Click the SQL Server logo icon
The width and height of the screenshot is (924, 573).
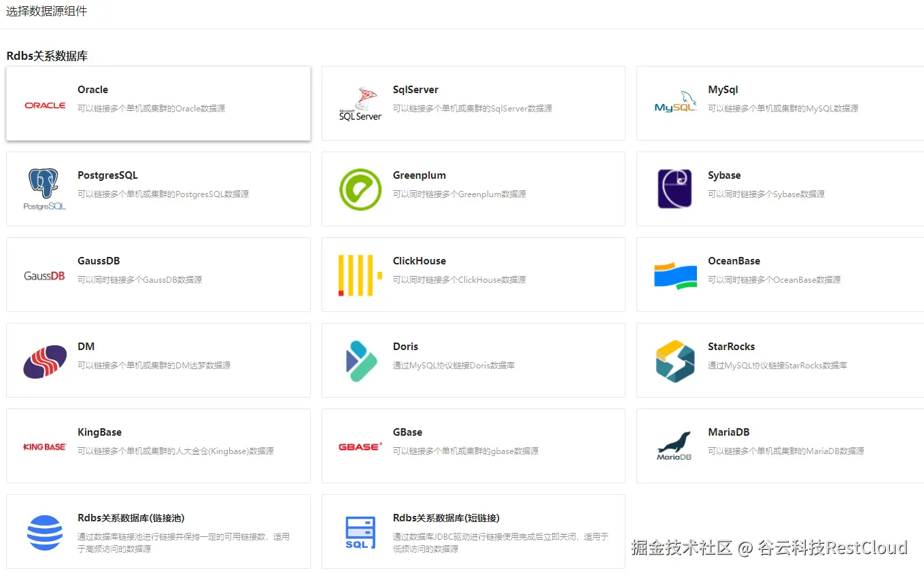[360, 103]
